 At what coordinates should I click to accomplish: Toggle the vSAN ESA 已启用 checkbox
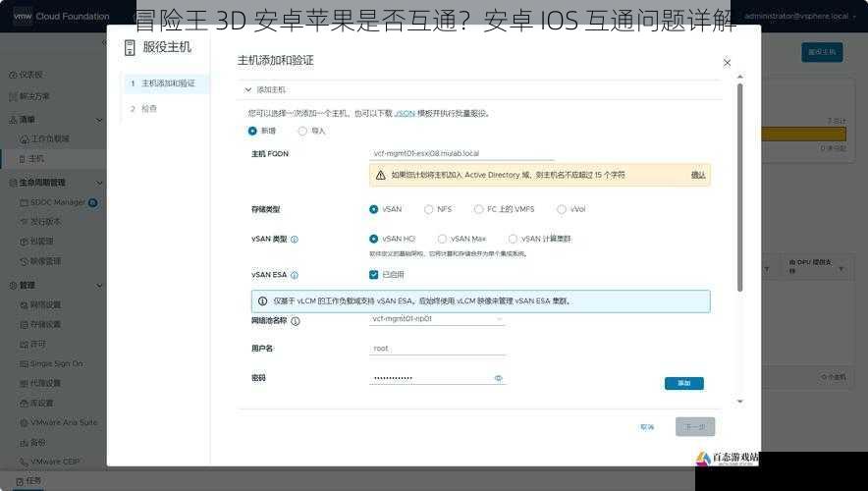click(374, 275)
